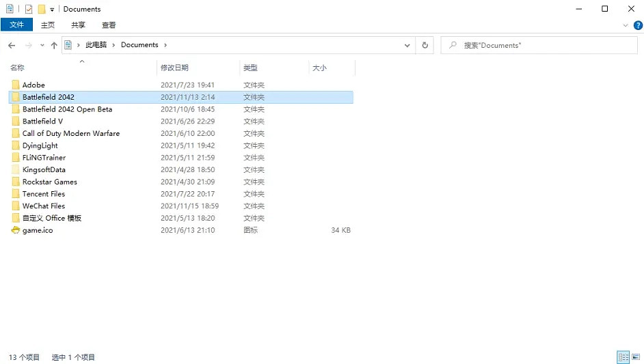Click the New Folder quick access icon

click(42, 9)
